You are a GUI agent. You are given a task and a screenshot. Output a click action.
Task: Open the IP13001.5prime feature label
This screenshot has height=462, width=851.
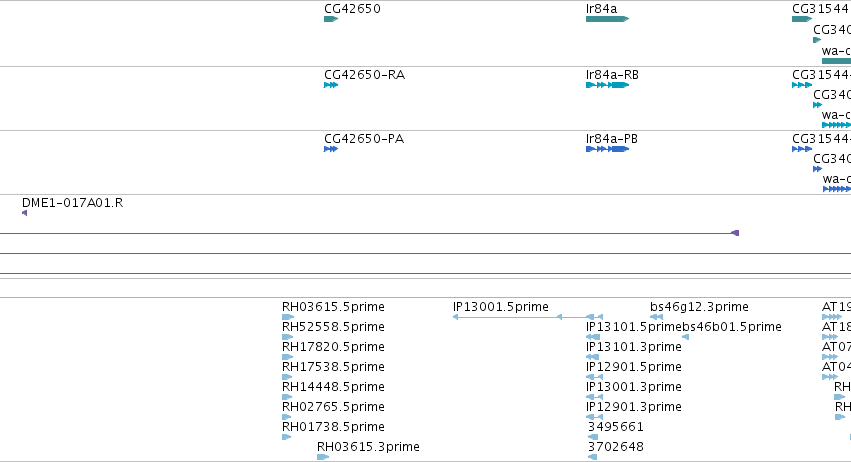point(500,307)
